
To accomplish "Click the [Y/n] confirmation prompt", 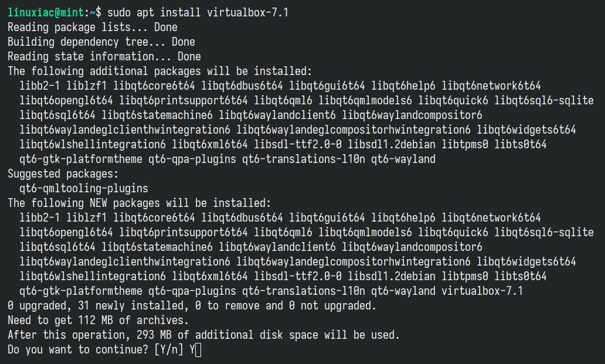I will (x=169, y=350).
